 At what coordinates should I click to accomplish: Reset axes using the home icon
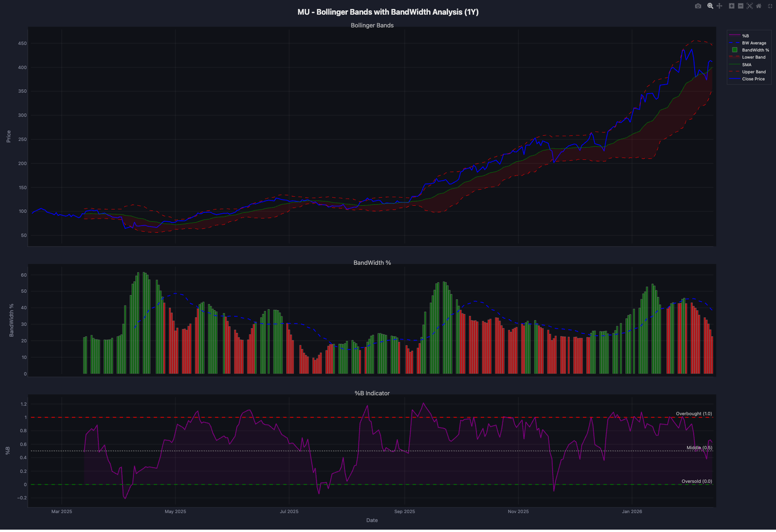pyautogui.click(x=759, y=6)
